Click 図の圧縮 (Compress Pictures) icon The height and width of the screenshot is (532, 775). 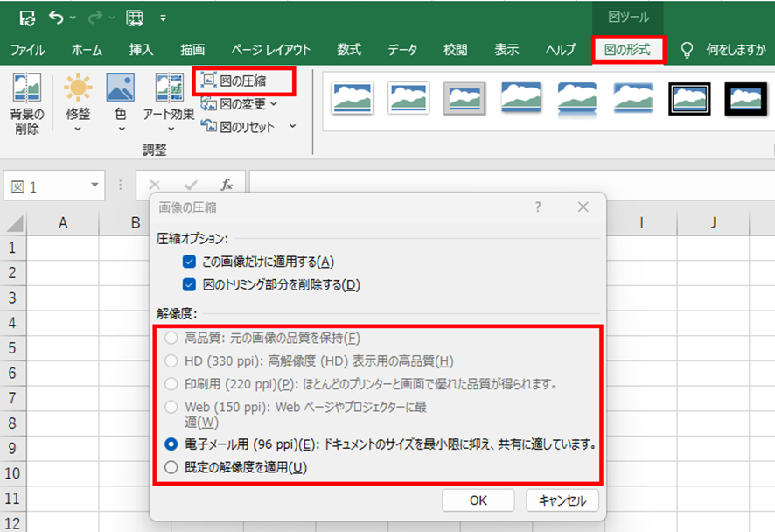pos(209,81)
